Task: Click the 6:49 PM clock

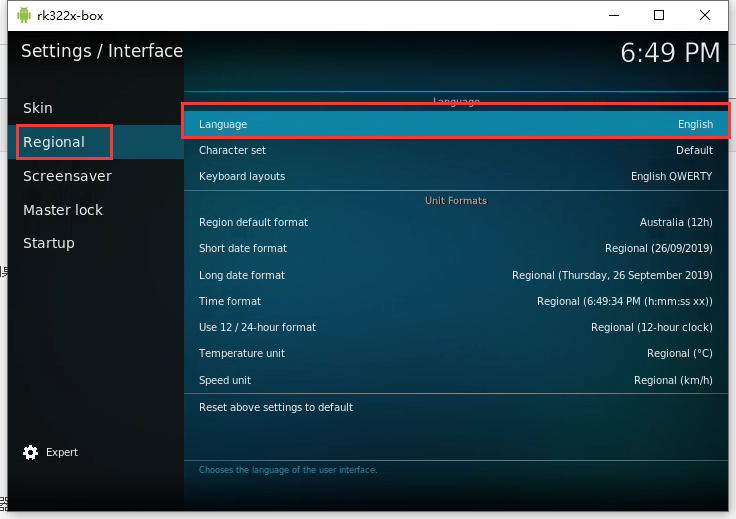Action: pos(670,53)
